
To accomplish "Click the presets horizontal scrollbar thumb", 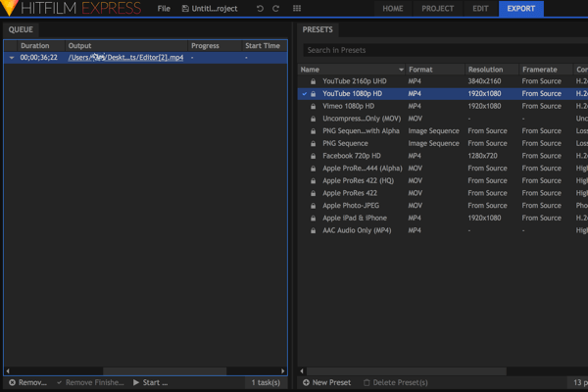I will pos(407,371).
